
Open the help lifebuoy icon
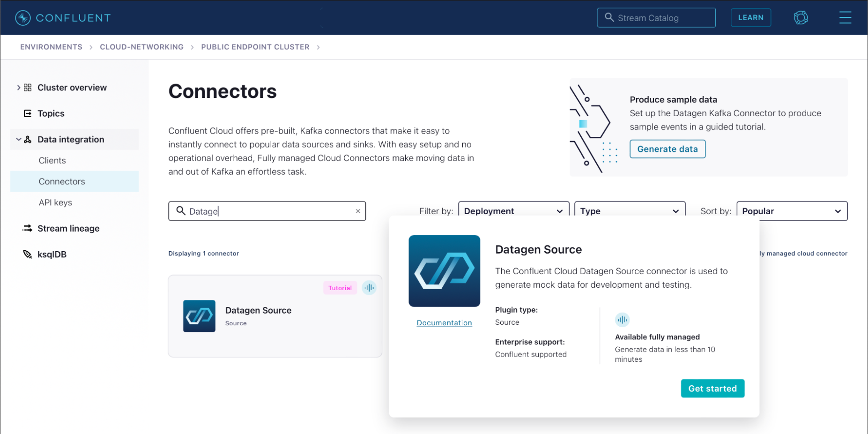[x=801, y=18]
